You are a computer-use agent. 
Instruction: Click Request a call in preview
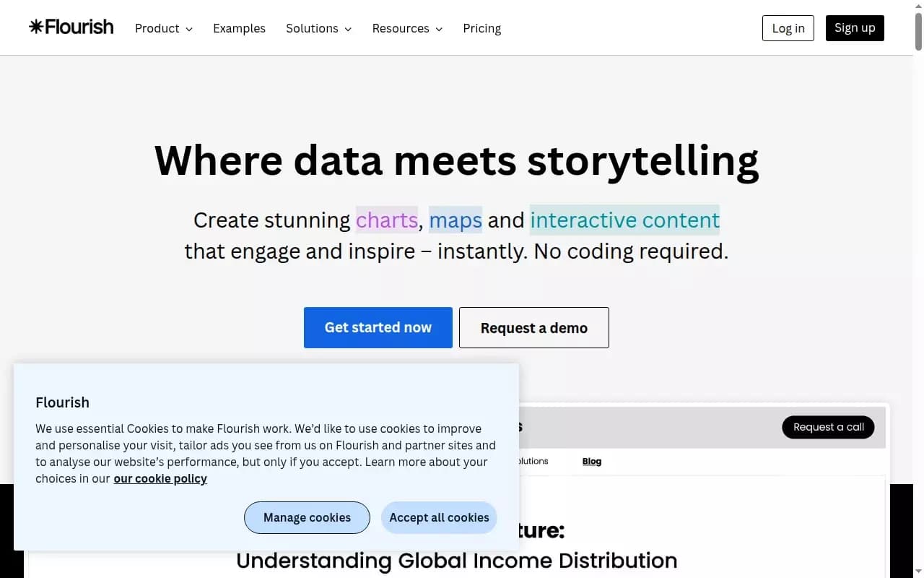tap(829, 427)
